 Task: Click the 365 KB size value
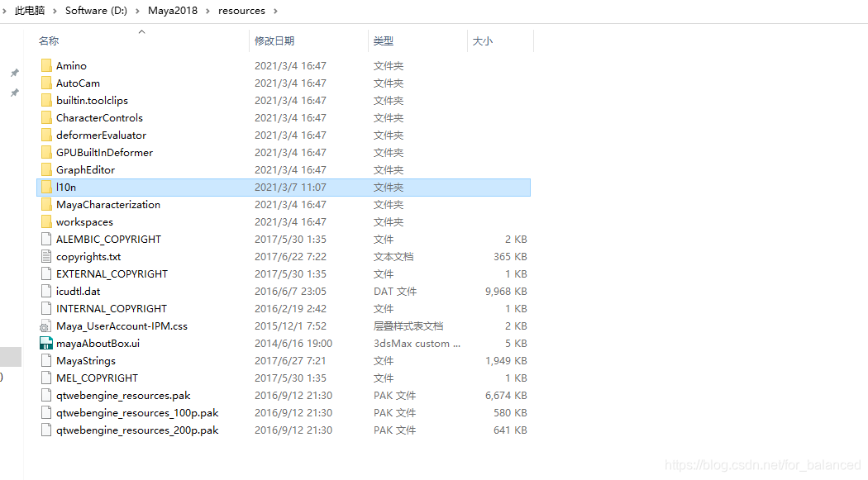[x=510, y=257]
